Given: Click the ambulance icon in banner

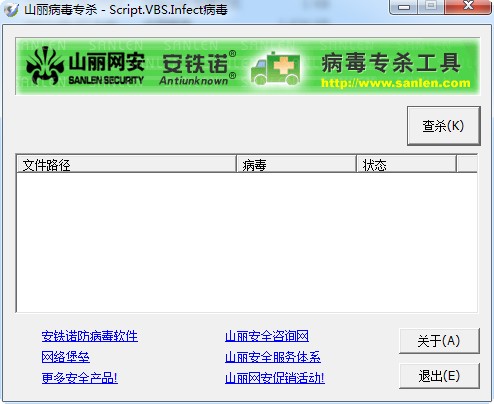Looking at the screenshot, I should [x=275, y=69].
